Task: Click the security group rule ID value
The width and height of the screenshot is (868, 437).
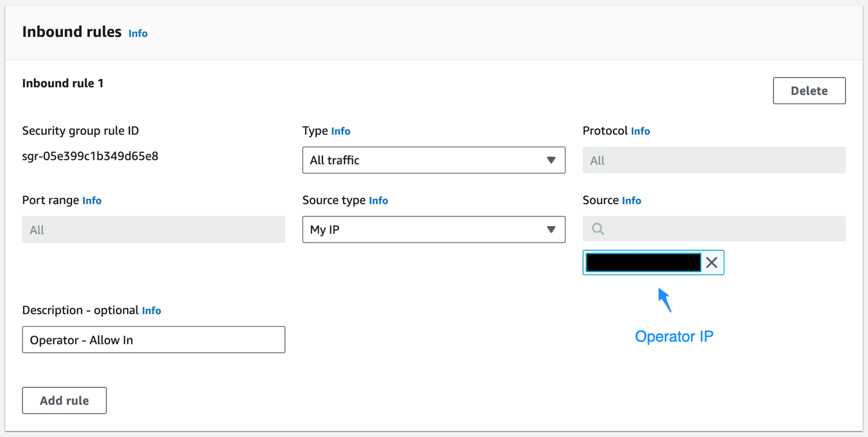Action: coord(90,156)
